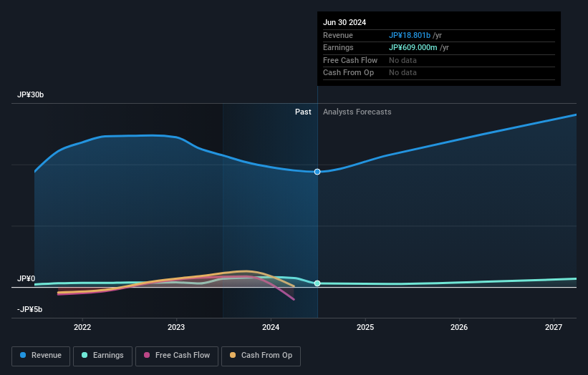Toggle the Cash From Op legend button

coord(261,356)
